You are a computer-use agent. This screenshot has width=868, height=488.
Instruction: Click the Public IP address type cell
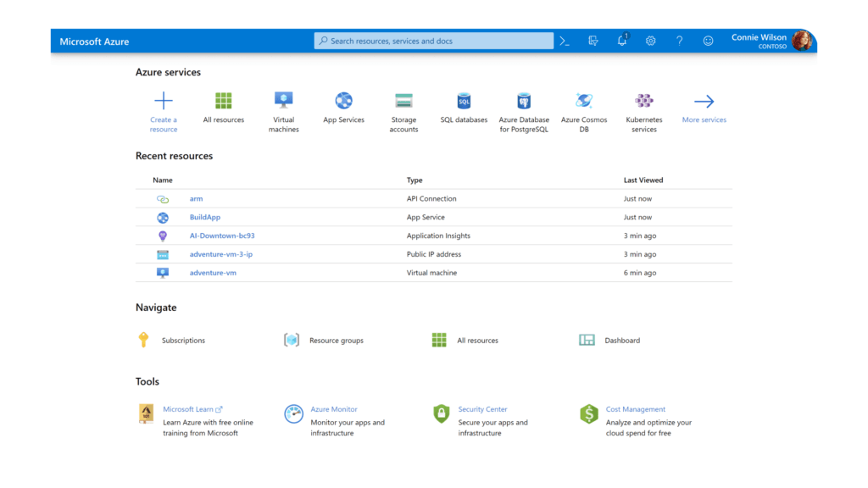coord(434,254)
